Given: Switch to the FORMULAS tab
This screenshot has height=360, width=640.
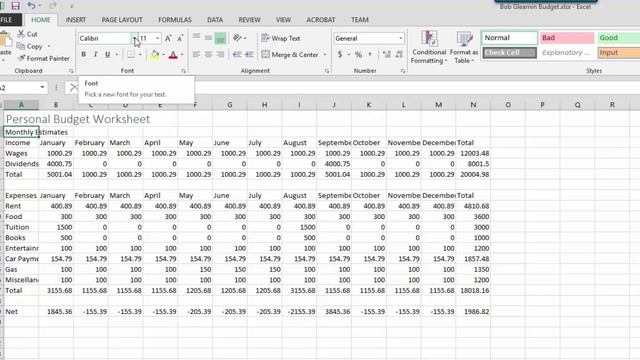Looking at the screenshot, I should click(175, 20).
